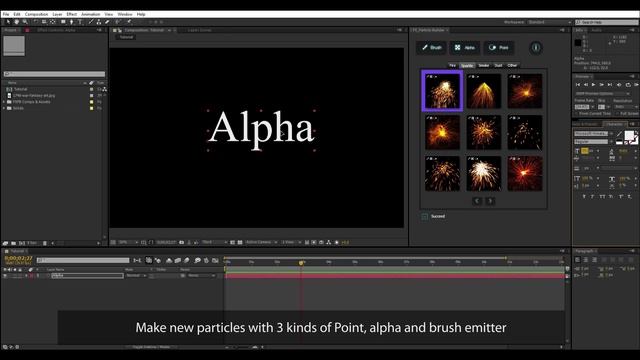
Task: Open the Active Camera dropdown
Action: point(261,242)
